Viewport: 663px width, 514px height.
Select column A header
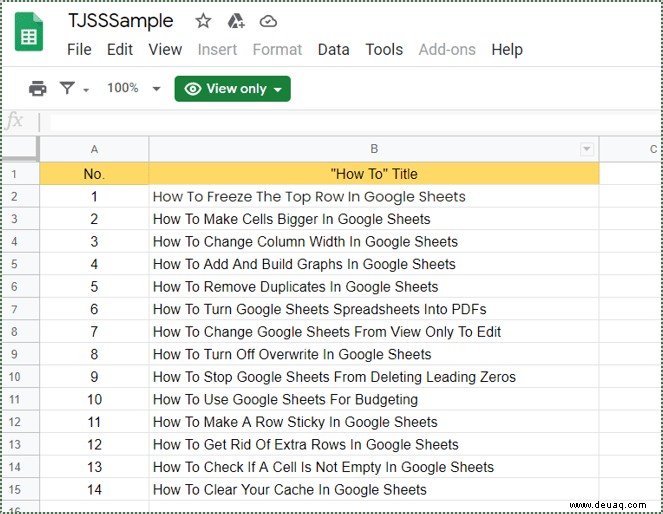tap(94, 149)
